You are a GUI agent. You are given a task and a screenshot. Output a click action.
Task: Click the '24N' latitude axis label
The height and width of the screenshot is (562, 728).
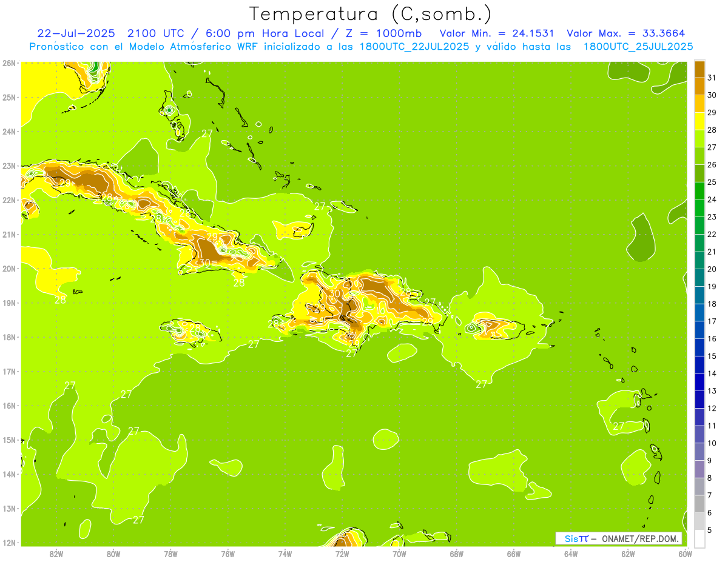[9, 132]
